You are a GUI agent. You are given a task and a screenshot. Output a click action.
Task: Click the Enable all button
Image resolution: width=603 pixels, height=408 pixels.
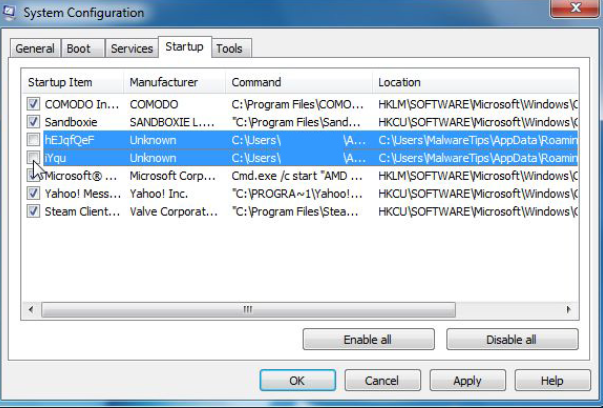click(368, 339)
